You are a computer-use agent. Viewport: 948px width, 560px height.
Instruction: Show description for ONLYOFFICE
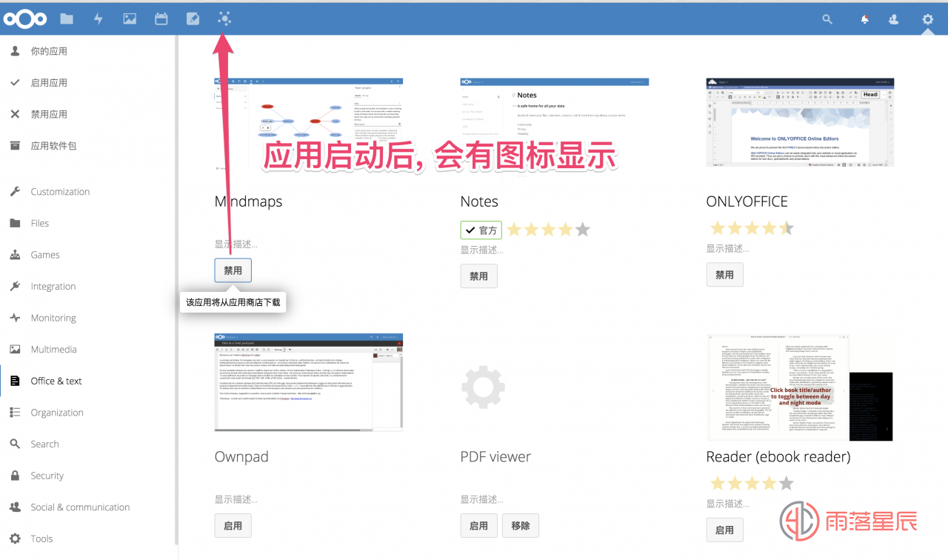pyautogui.click(x=728, y=248)
